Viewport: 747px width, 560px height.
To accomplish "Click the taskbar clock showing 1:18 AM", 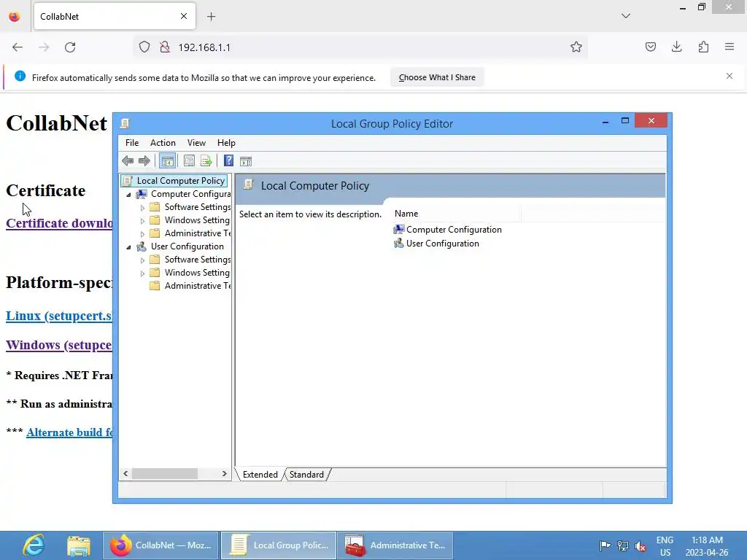I will click(x=707, y=545).
